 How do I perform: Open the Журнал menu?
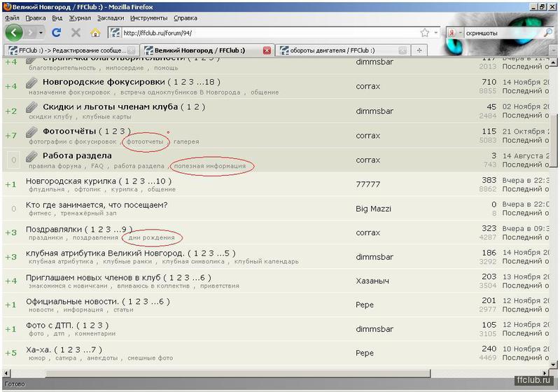click(x=80, y=18)
